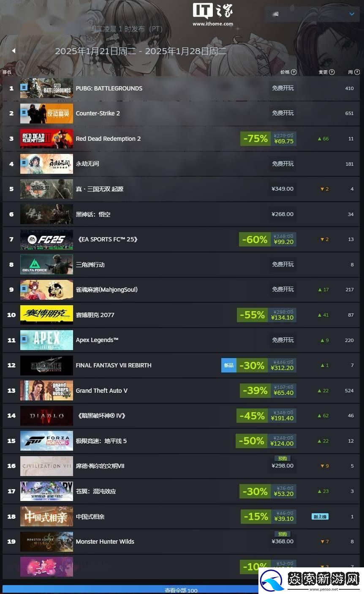Screen dimensions: 364x594
Task: Click the pre-purchase badge on Civilization VII
Action: 283,458
